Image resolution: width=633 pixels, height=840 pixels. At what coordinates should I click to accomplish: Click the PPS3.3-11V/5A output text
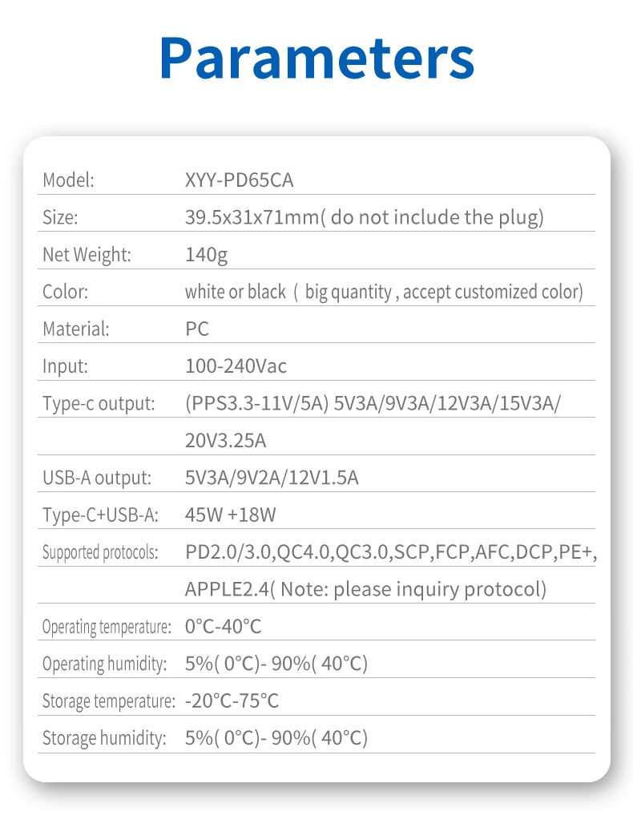click(256, 403)
